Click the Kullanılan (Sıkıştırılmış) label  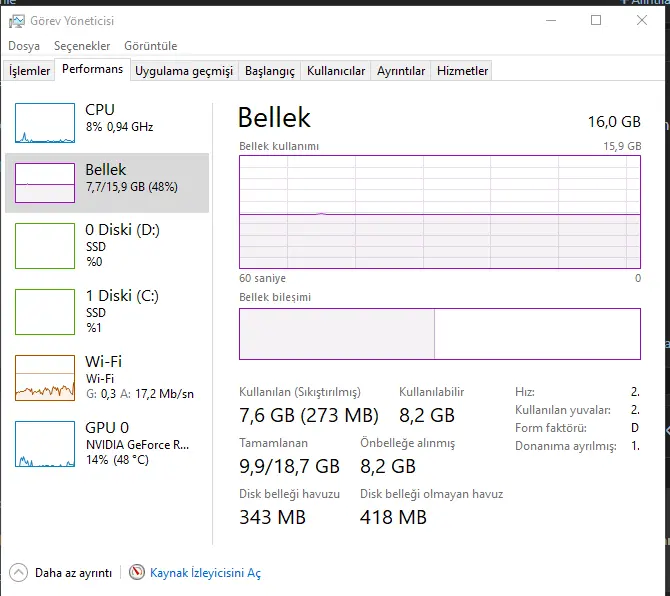tap(300, 392)
